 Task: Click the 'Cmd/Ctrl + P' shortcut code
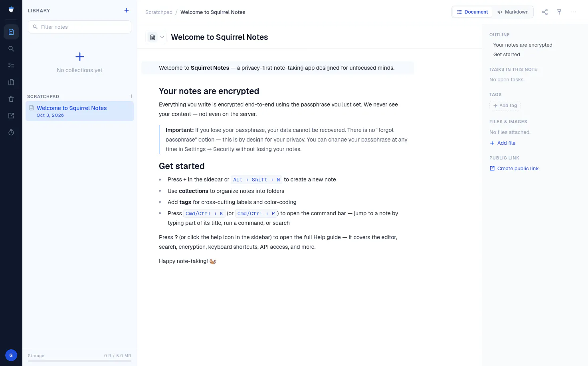tap(256, 214)
